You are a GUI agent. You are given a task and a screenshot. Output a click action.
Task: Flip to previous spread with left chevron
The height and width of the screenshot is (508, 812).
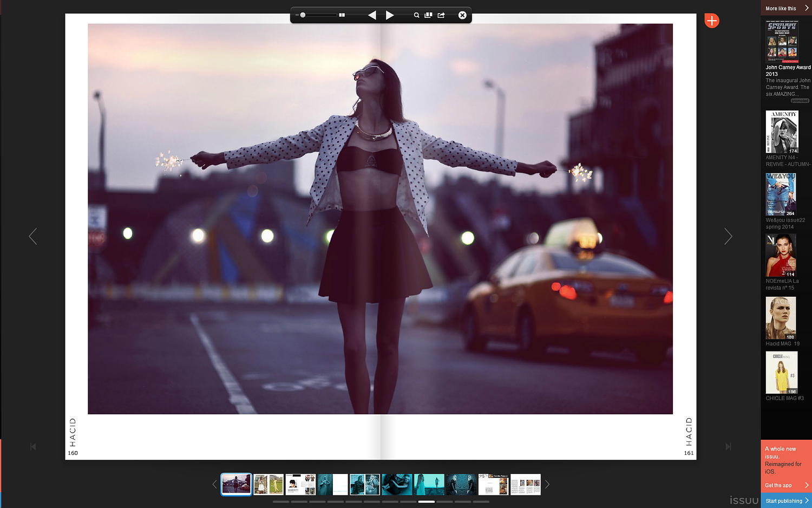point(33,236)
